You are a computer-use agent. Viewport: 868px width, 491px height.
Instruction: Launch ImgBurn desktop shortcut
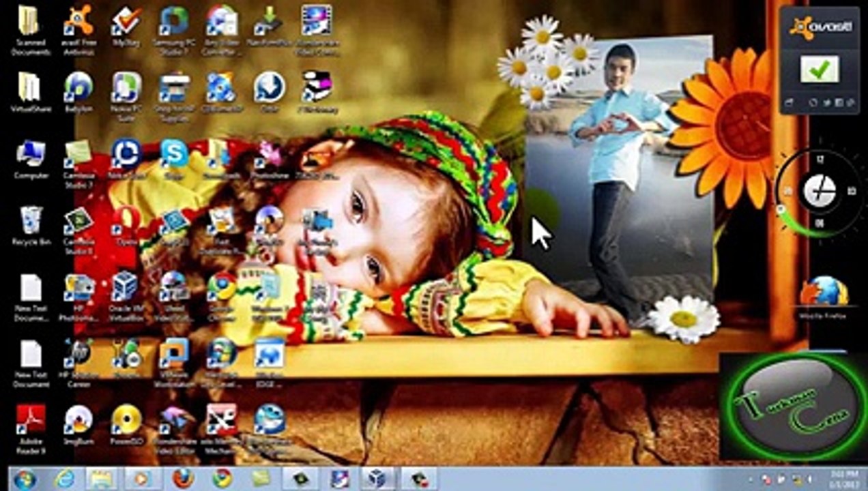coord(79,426)
